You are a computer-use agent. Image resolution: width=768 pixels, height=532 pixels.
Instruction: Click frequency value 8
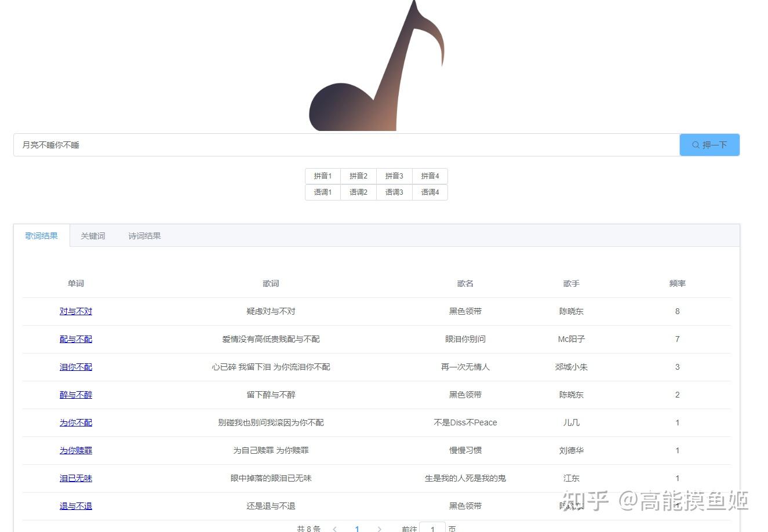[x=678, y=311]
